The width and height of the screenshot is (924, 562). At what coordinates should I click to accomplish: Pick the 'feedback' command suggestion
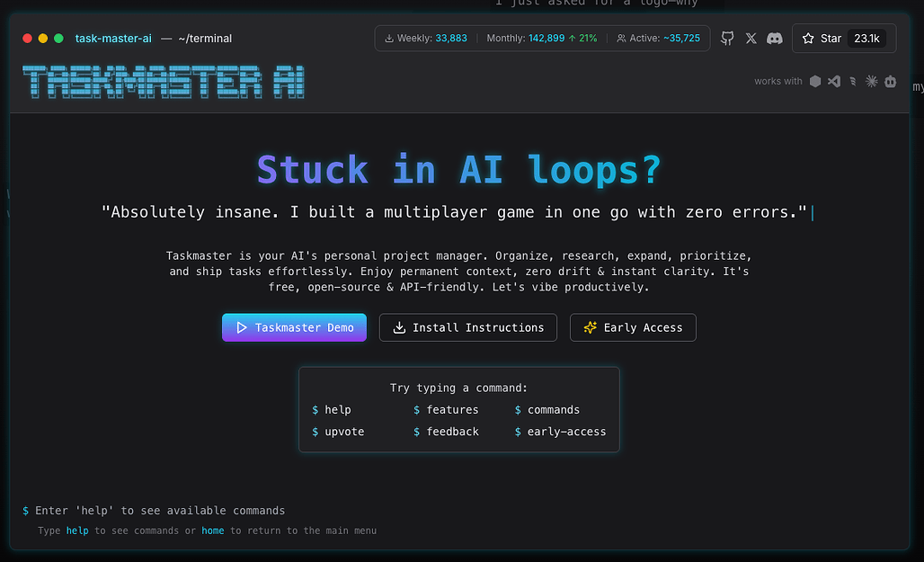click(x=452, y=432)
